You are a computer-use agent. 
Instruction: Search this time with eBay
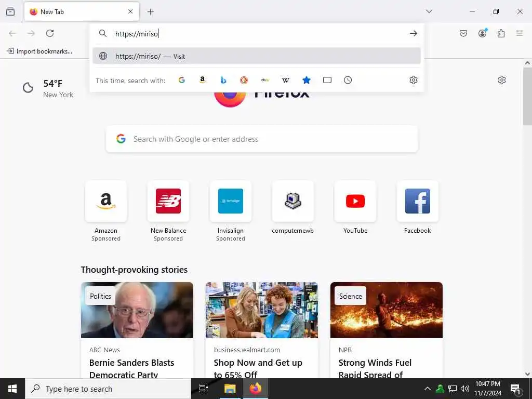point(265,80)
